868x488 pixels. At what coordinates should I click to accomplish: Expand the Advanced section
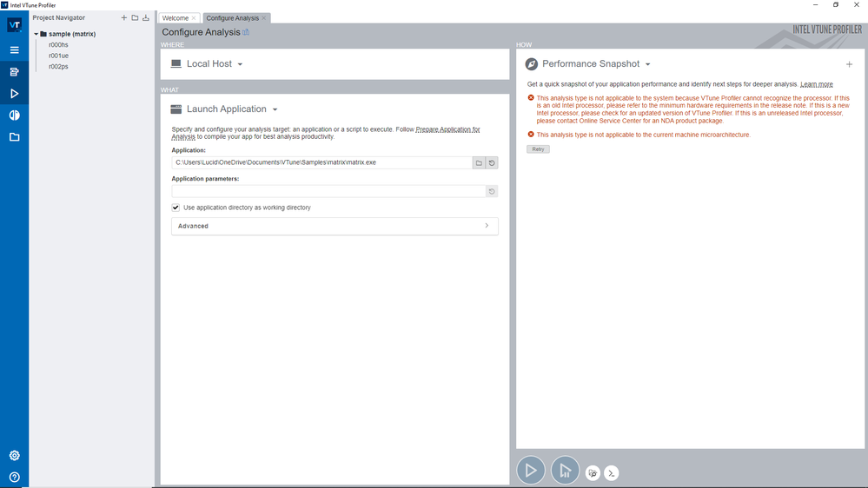click(x=335, y=226)
